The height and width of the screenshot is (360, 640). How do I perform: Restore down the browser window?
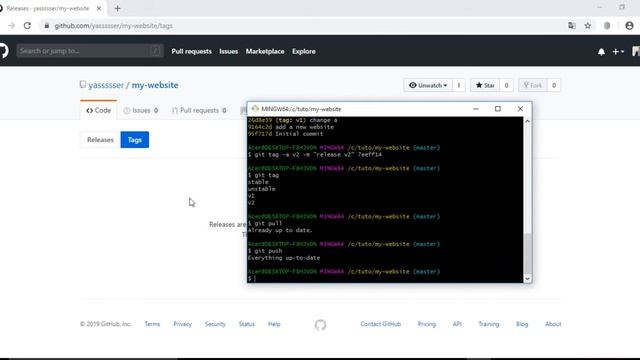point(622,7)
